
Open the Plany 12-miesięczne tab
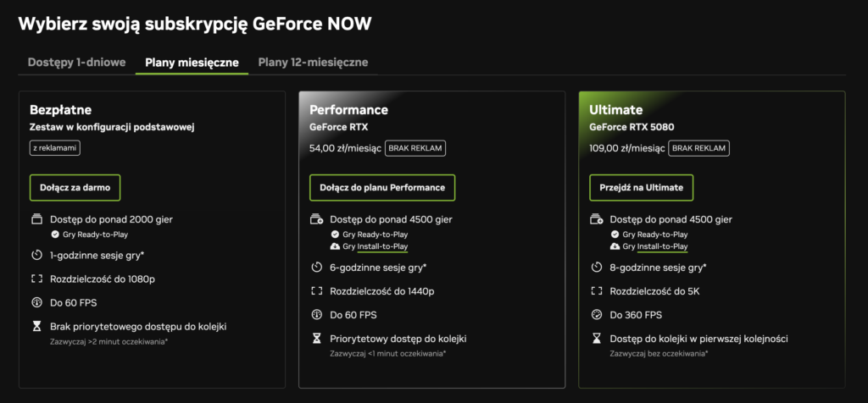[x=313, y=62]
